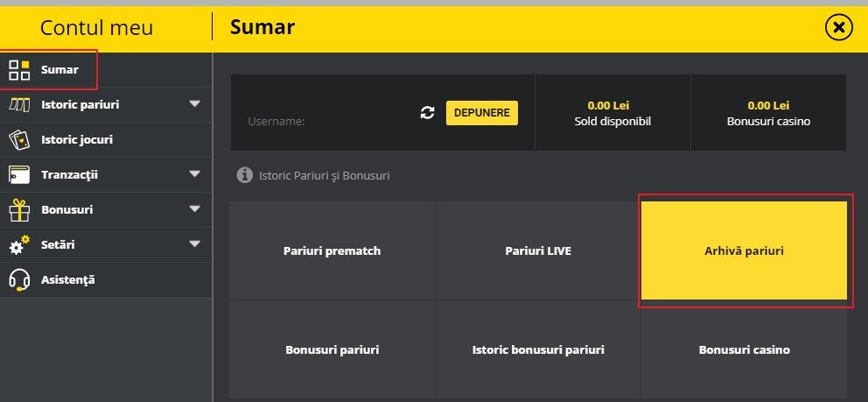Click the Asistenţă headset icon
The image size is (868, 402).
click(19, 279)
